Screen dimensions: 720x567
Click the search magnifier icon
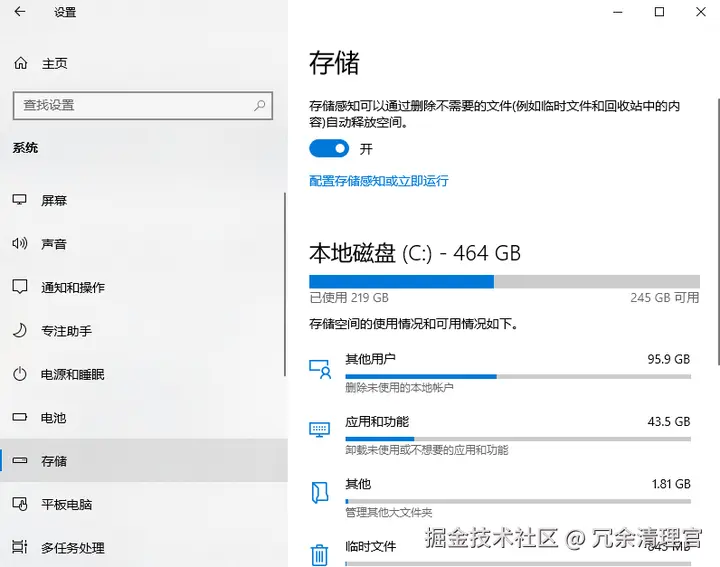click(x=259, y=105)
